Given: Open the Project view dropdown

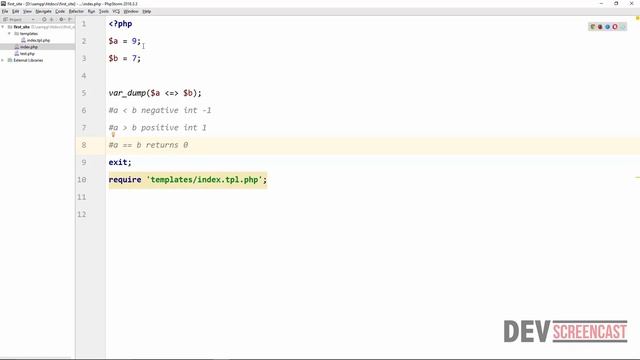Looking at the screenshot, I should (33, 19).
